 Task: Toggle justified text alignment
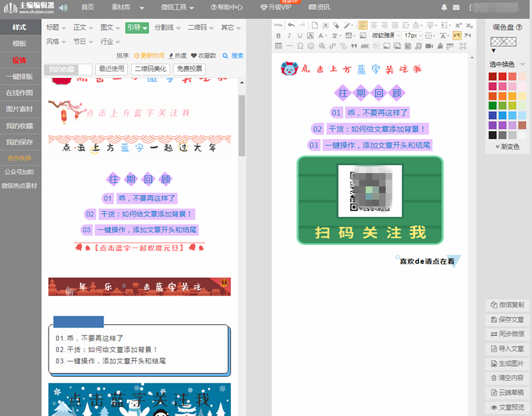[x=395, y=25]
